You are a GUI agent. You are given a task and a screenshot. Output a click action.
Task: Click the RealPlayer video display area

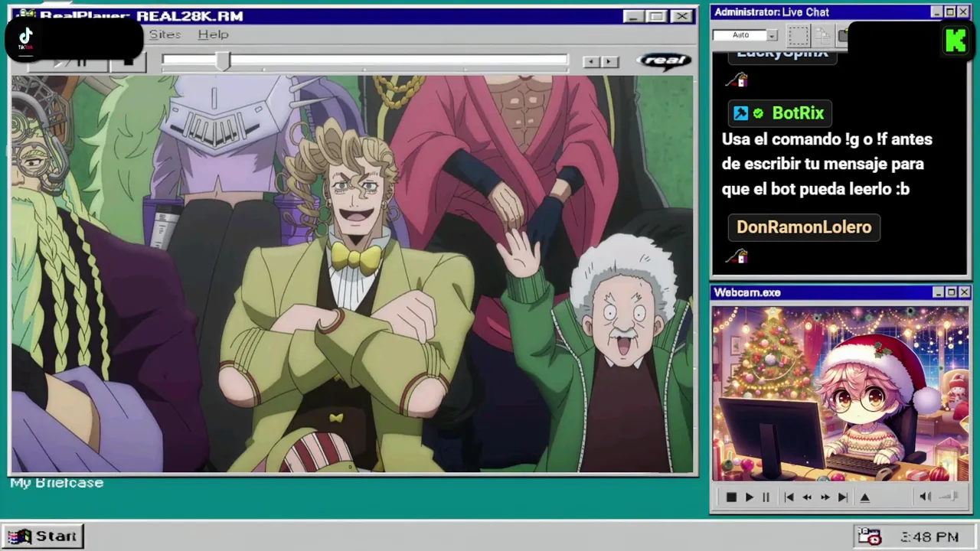352,273
